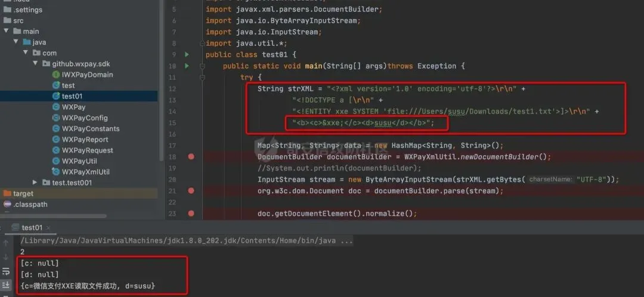Image resolution: width=644 pixels, height=297 pixels.
Task: Toggle soft-wrap in the Run console
Action: tap(6, 271)
